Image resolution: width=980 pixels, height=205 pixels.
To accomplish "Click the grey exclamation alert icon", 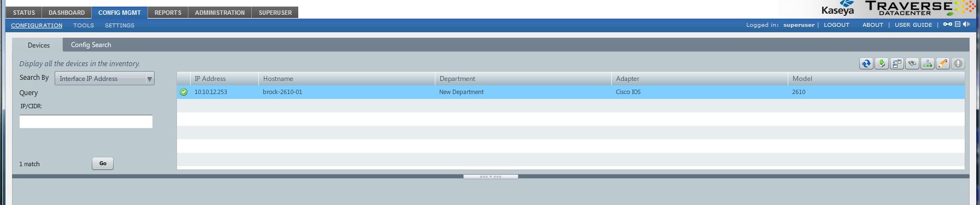I will coord(958,63).
